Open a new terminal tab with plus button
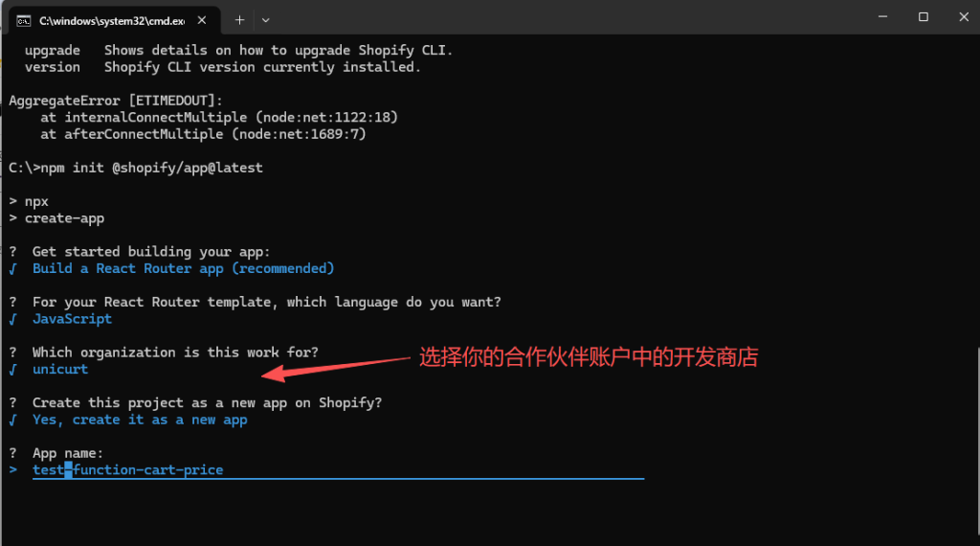980x546 pixels. click(239, 19)
